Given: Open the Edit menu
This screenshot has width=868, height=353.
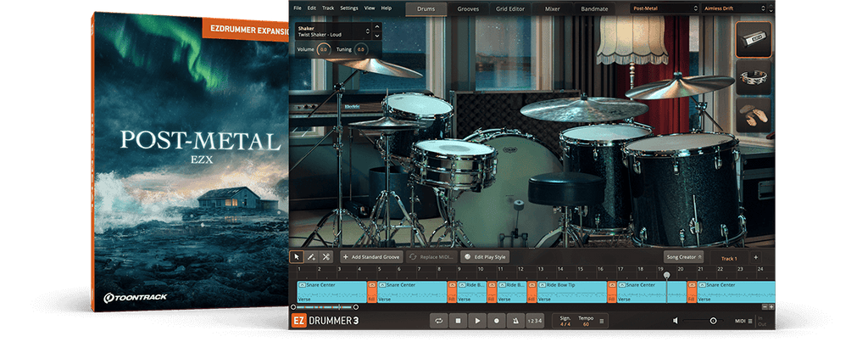Looking at the screenshot, I should coord(312,8).
